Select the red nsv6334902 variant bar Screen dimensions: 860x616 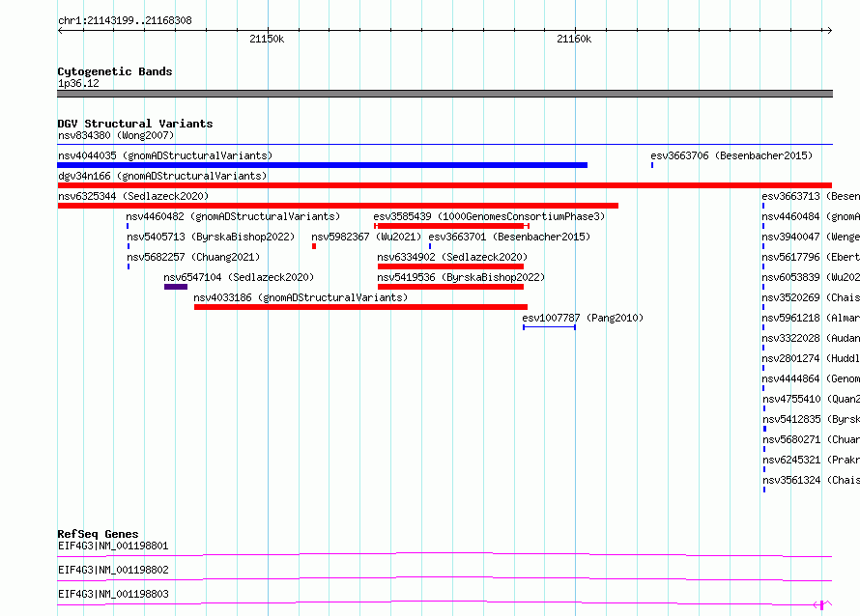450,266
